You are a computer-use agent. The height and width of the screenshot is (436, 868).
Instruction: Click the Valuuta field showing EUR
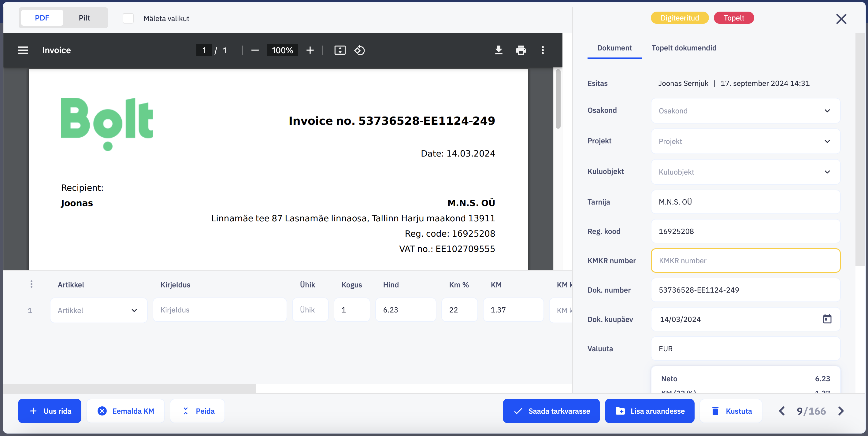pyautogui.click(x=745, y=348)
